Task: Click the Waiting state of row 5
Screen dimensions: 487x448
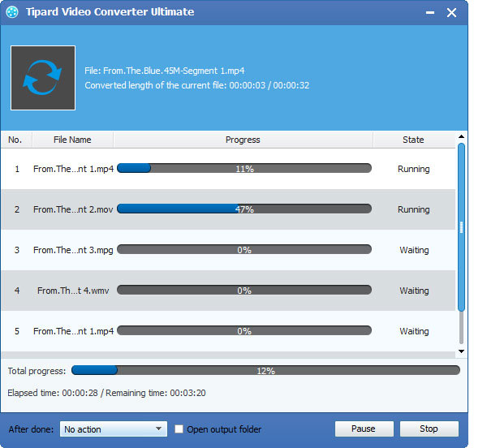Action: (x=414, y=331)
